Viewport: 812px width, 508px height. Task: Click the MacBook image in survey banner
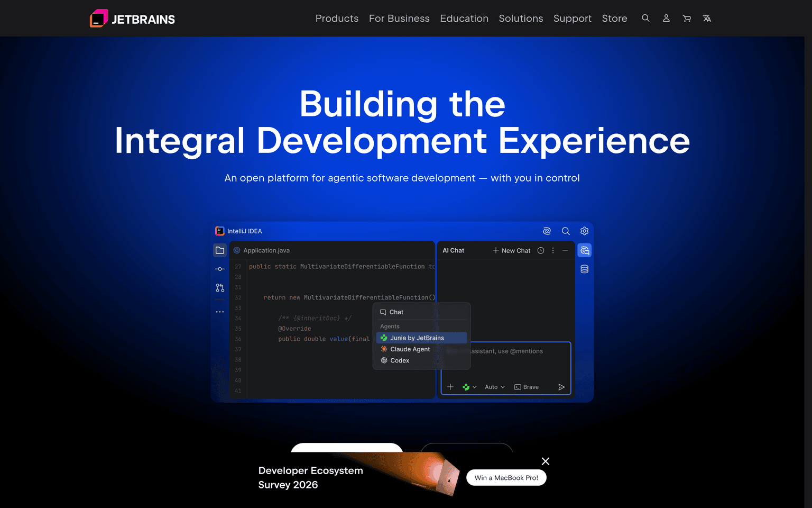(x=448, y=477)
